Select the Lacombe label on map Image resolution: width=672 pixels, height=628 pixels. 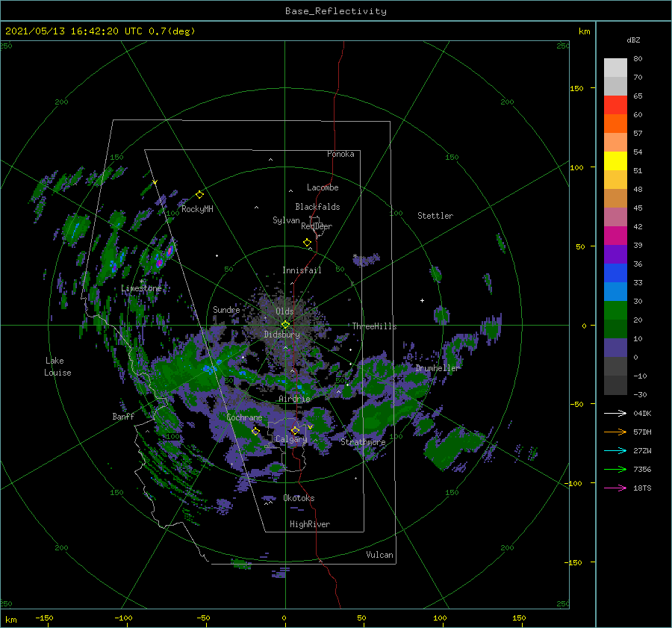[x=323, y=187]
